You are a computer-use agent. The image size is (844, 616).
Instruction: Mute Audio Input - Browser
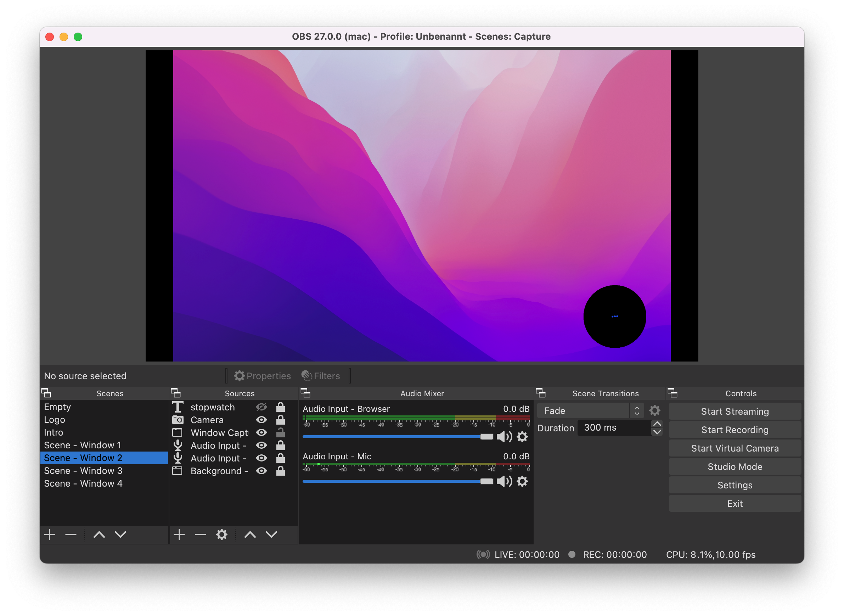tap(505, 437)
